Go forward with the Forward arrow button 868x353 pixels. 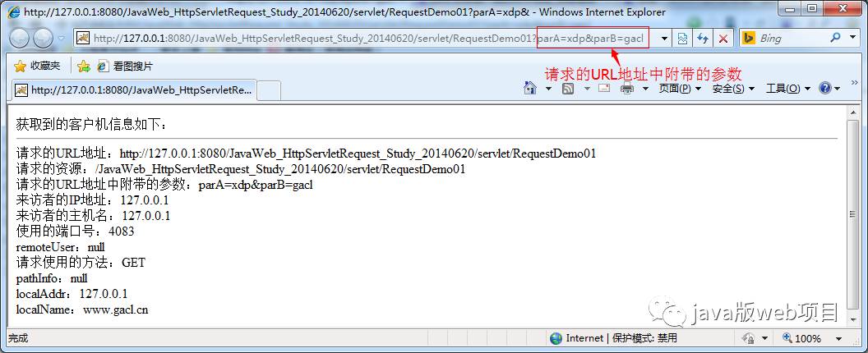[44, 38]
